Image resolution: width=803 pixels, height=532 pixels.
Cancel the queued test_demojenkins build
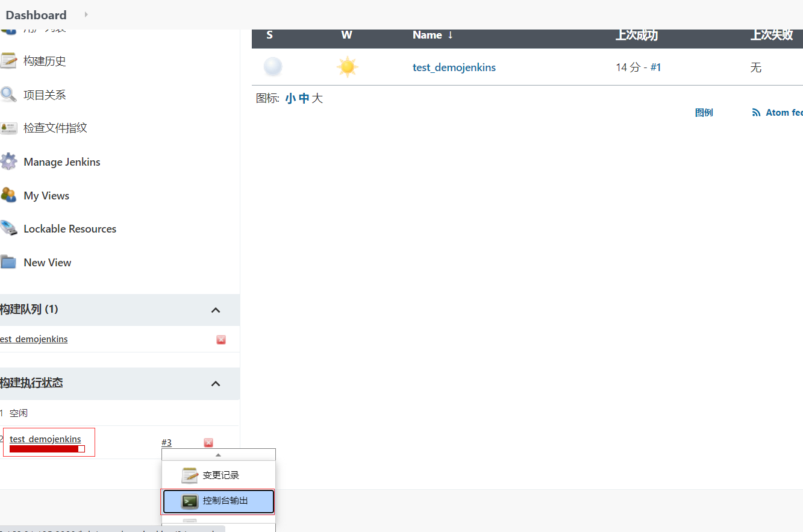tap(221, 340)
